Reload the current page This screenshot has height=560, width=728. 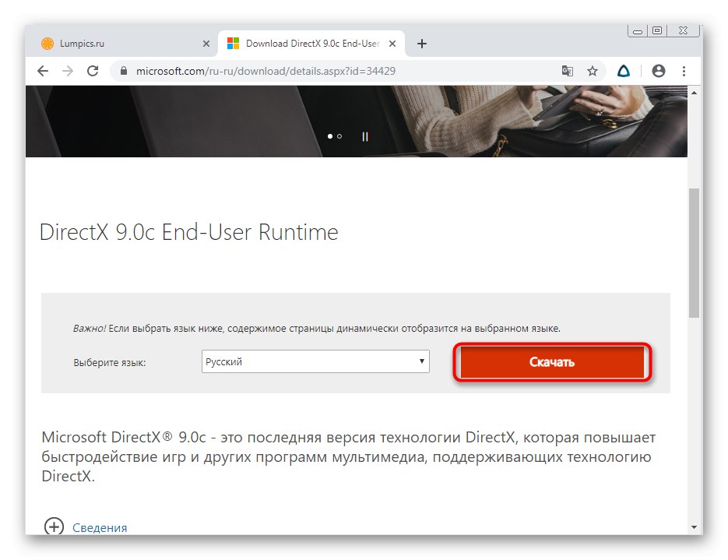93,71
